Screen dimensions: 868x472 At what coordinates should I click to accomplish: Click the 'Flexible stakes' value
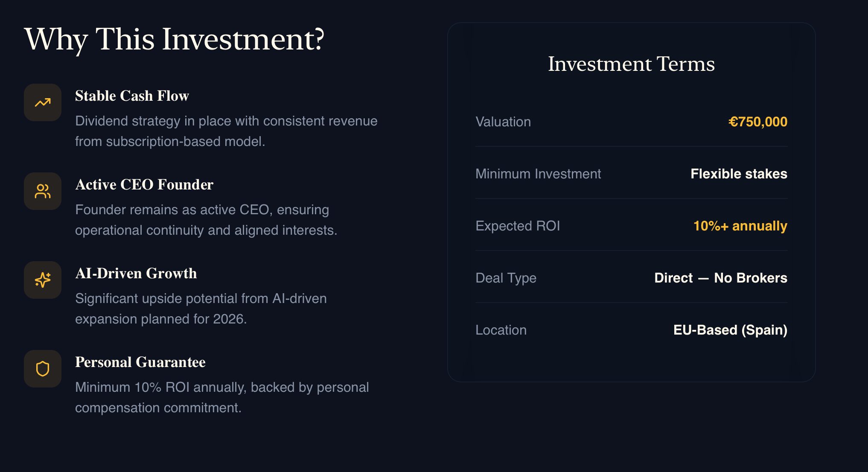(x=739, y=174)
